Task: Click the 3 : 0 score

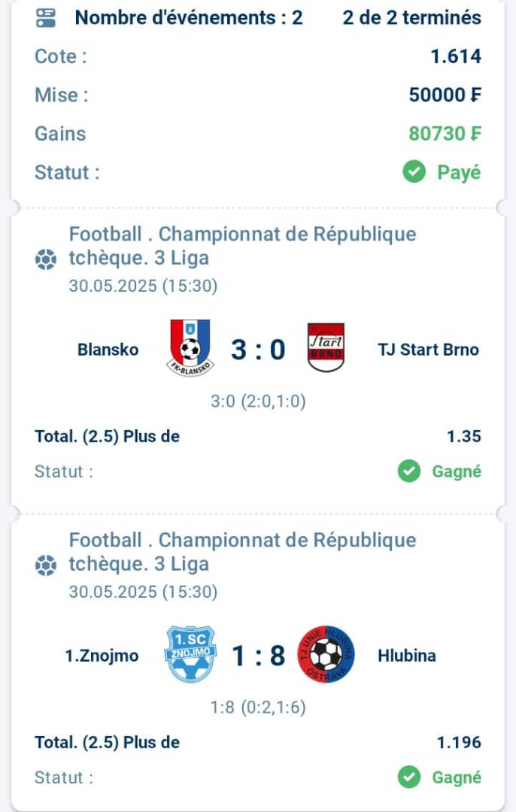Action: [258, 350]
